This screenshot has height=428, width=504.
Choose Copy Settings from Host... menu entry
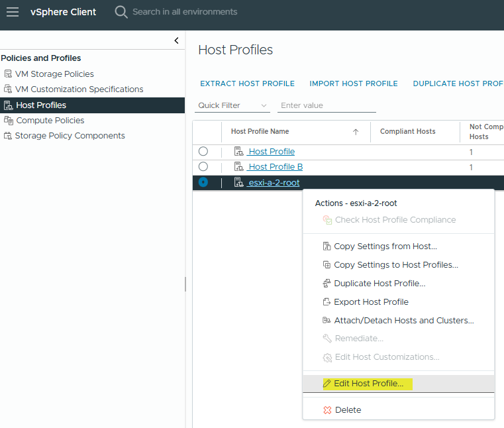click(399, 246)
